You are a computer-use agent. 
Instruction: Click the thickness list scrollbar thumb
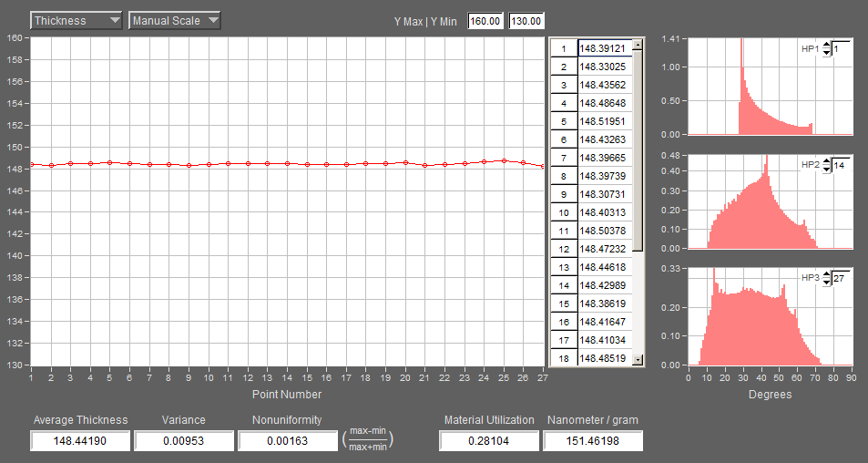tap(638, 150)
